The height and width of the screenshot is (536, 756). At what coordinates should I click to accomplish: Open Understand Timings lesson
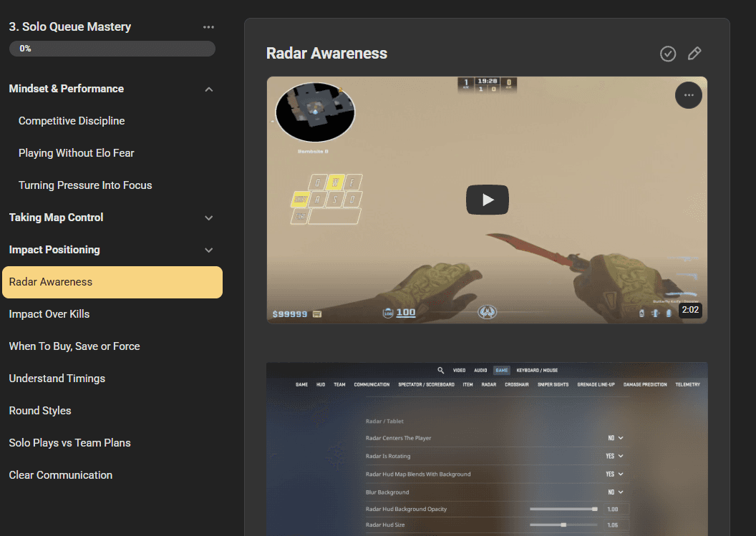pyautogui.click(x=57, y=379)
